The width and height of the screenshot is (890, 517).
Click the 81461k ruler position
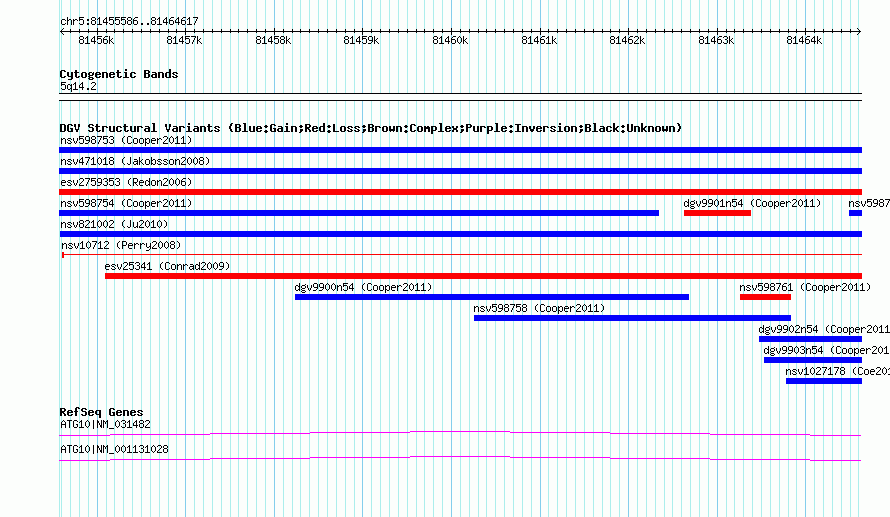(x=539, y=40)
